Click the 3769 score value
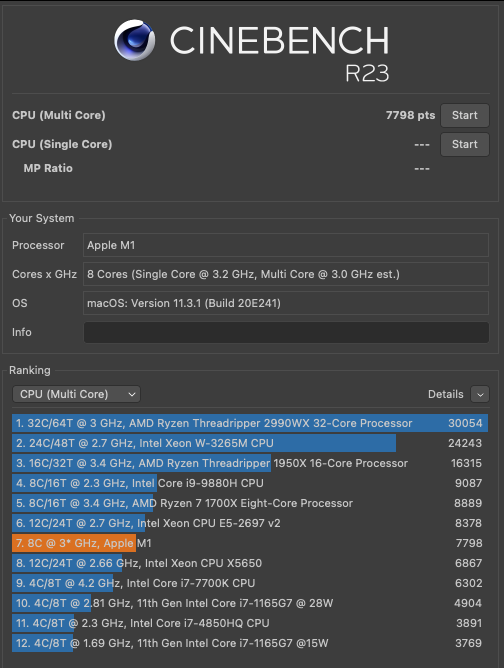The width and height of the screenshot is (504, 668). 469,643
